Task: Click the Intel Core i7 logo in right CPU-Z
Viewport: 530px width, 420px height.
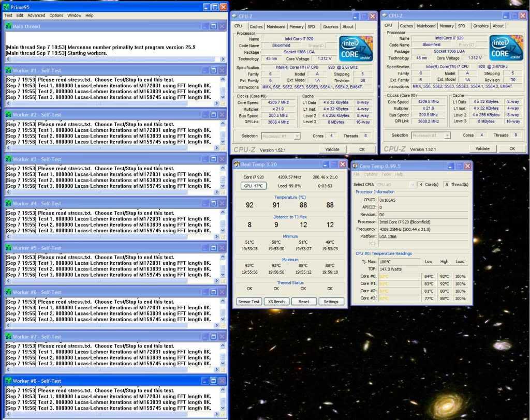Action: pyautogui.click(x=506, y=48)
